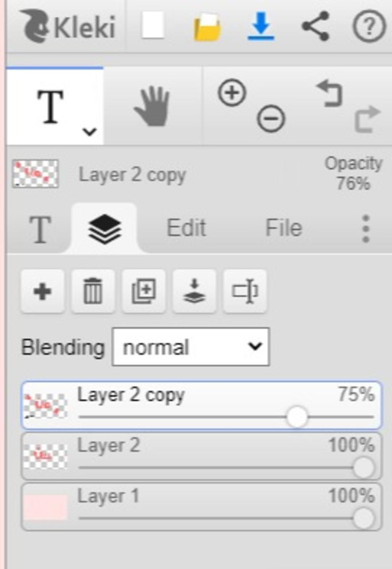
Task: Switch to the Edit tab
Action: tap(186, 228)
